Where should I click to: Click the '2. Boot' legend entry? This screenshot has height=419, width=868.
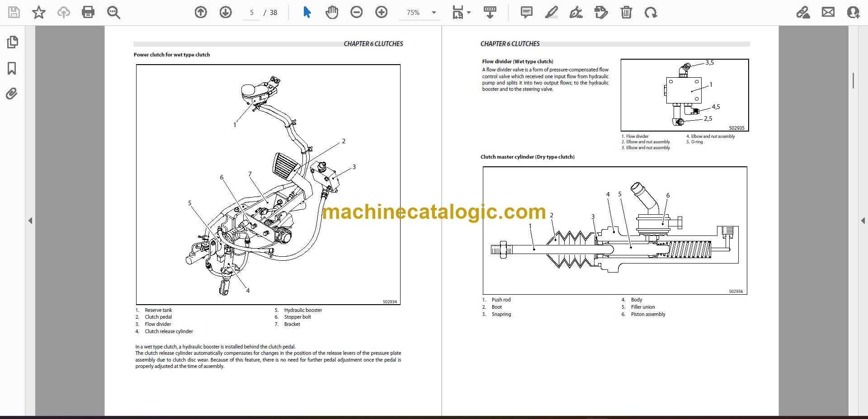pos(492,307)
